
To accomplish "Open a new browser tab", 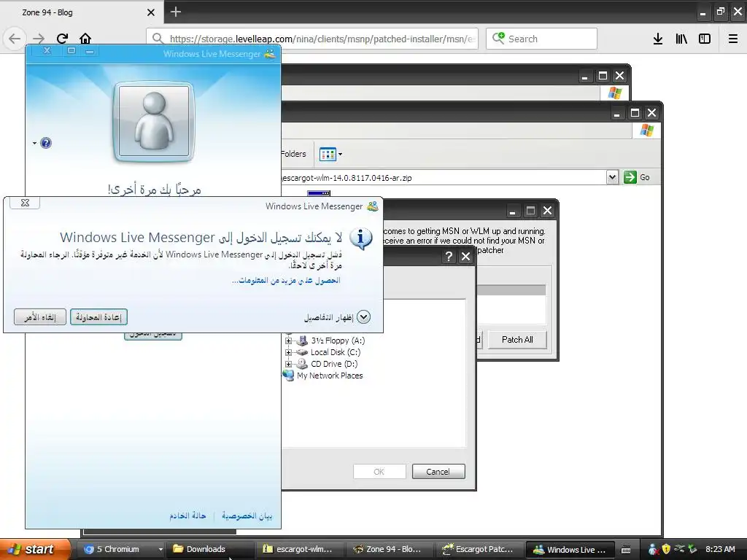I will (176, 12).
